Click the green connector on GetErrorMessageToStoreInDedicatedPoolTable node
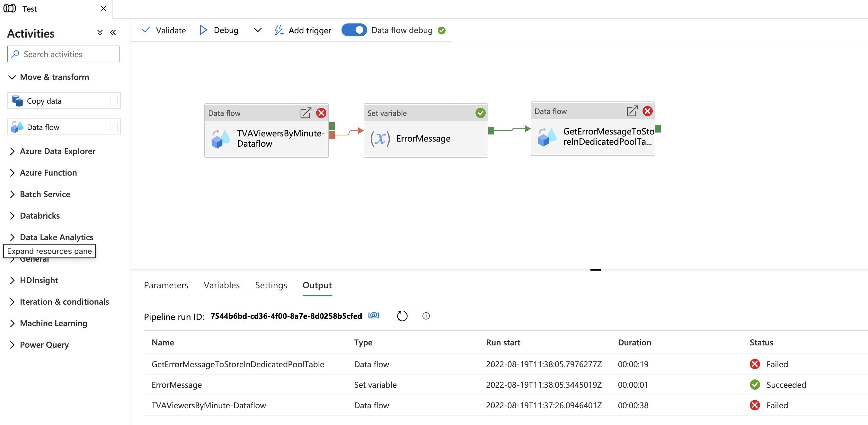The height and width of the screenshot is (425, 868). [x=659, y=128]
